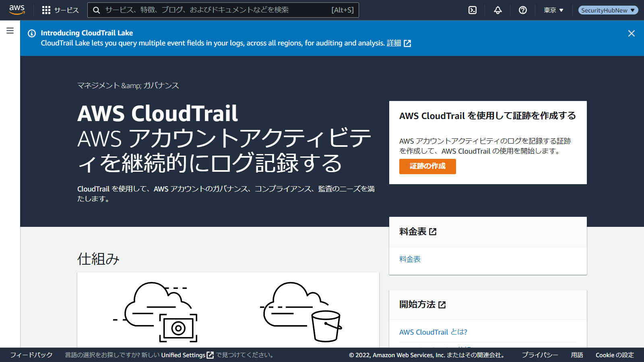
Task: Dismiss the CloudTrail Lake banner
Action: click(631, 33)
